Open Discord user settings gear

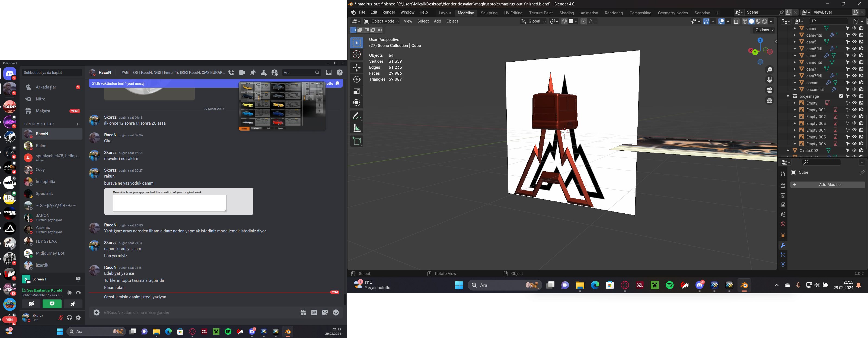(78, 318)
